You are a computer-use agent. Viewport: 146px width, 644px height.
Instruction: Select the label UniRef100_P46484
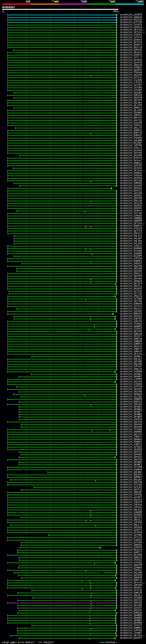(x=131, y=138)
